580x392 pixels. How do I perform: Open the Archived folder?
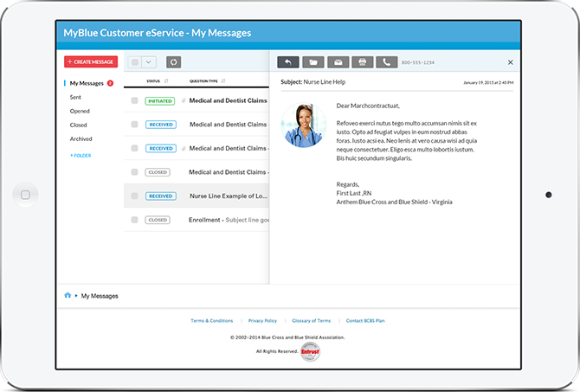[81, 139]
